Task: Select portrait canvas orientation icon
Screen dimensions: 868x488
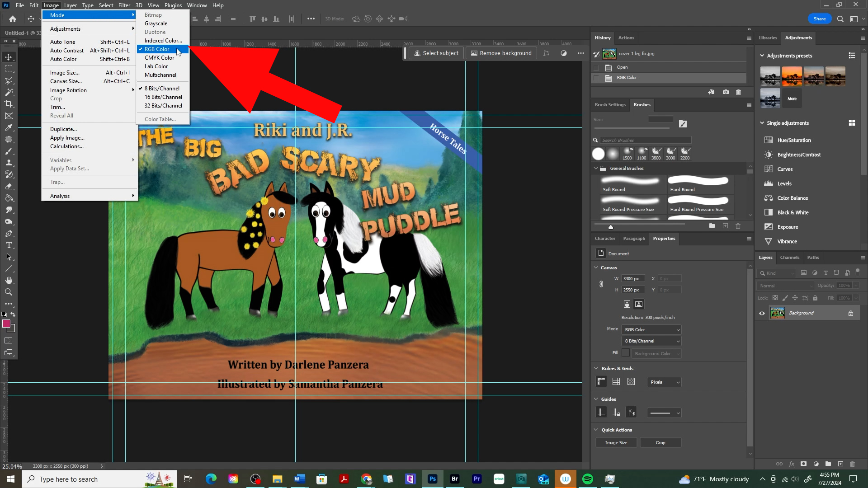Action: (627, 304)
